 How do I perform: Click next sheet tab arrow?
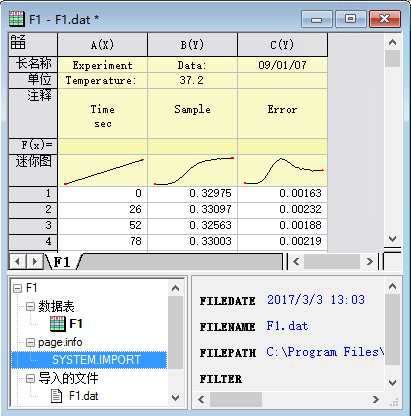pos(34,262)
